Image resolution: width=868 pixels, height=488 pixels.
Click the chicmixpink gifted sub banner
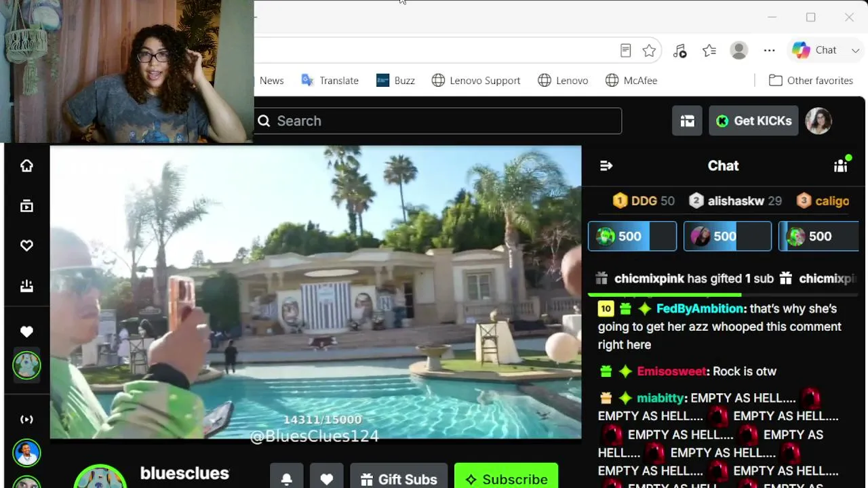pos(685,279)
